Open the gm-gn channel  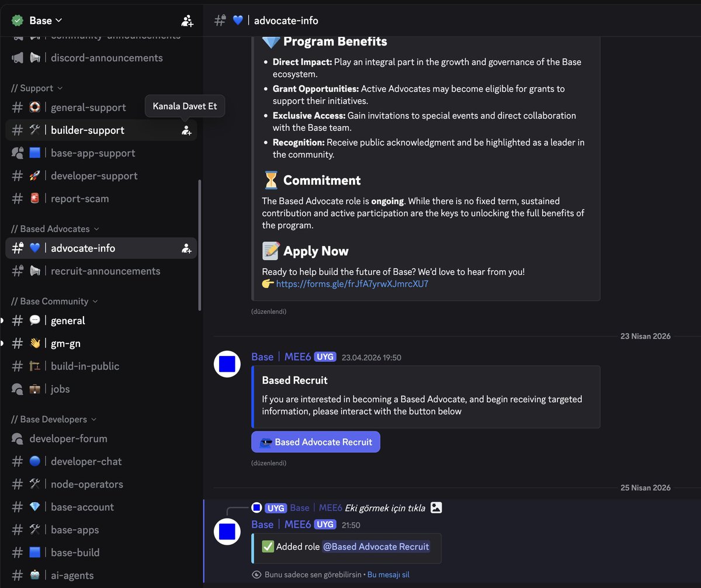pyautogui.click(x=101, y=344)
